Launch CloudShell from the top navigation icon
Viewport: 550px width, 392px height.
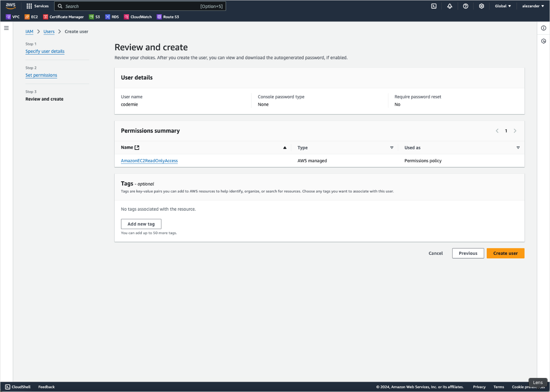pos(434,6)
